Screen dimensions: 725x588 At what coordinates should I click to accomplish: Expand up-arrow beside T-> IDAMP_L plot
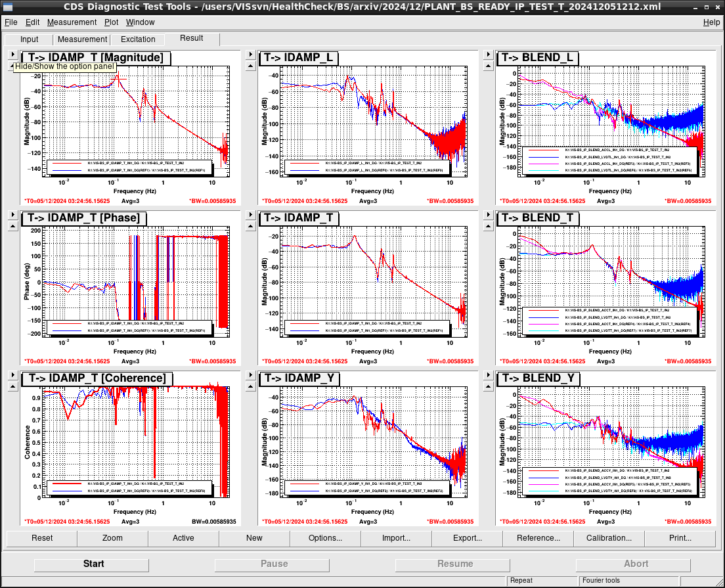tap(251, 66)
